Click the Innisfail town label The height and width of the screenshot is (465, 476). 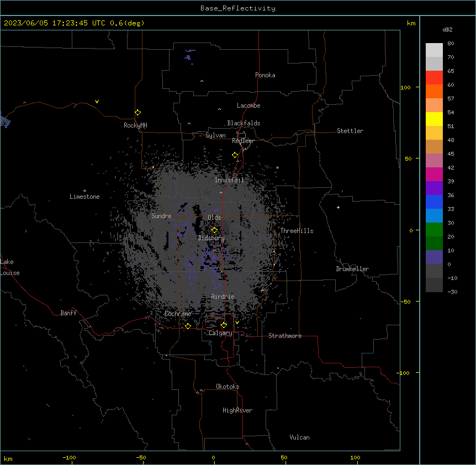(x=230, y=180)
